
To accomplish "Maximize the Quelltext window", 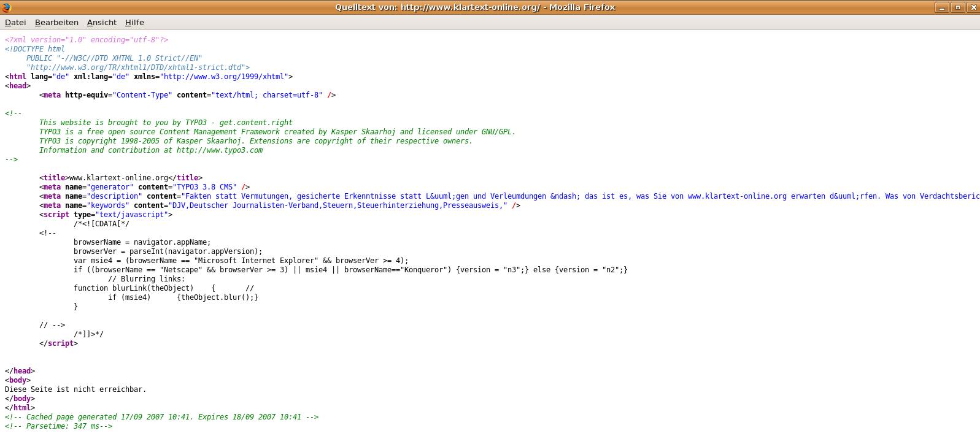I will point(957,7).
